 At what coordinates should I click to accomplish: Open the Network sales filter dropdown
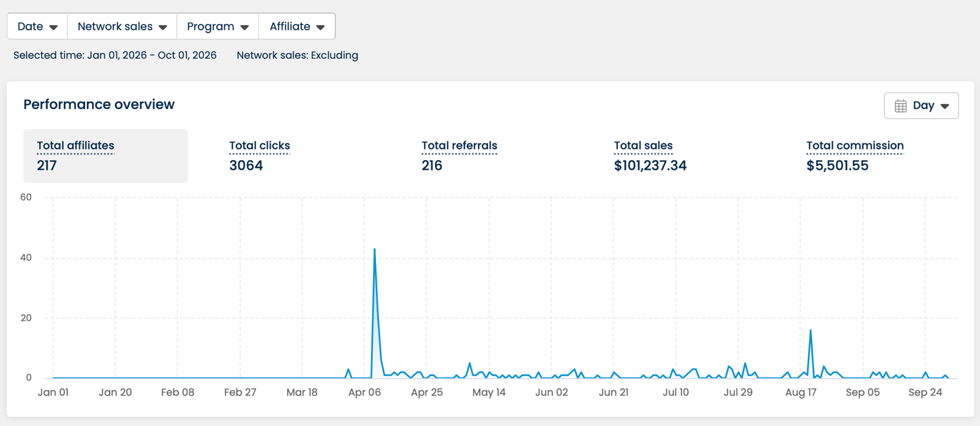pos(122,26)
